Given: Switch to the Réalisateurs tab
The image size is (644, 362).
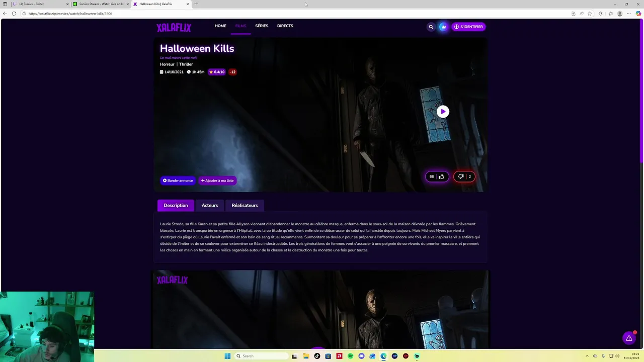Looking at the screenshot, I should tap(245, 205).
